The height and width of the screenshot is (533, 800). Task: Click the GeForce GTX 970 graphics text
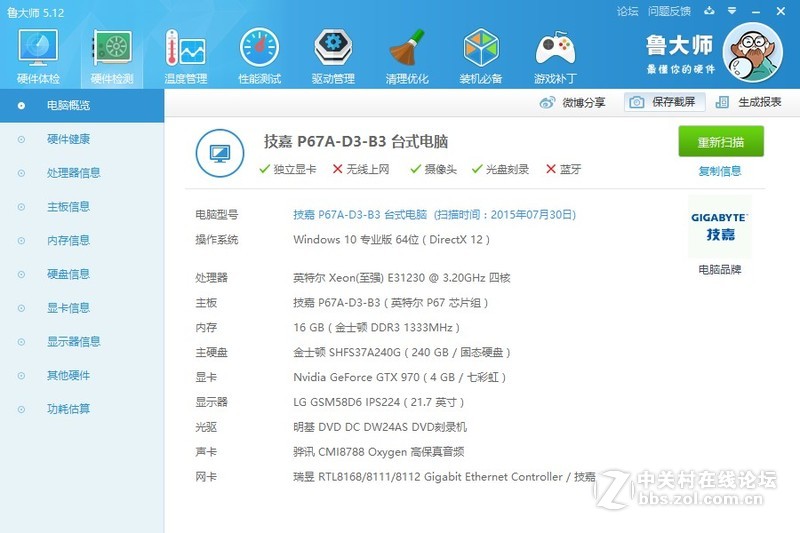point(399,377)
